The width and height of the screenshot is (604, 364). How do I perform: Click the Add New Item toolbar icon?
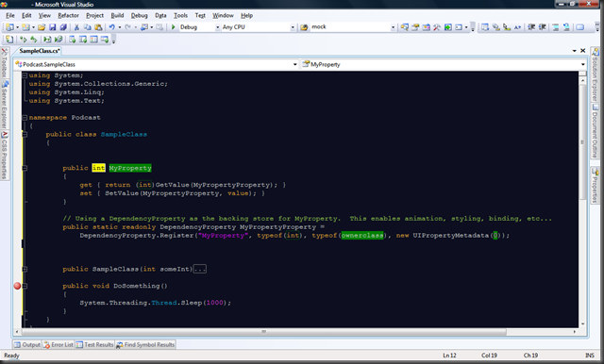point(25,27)
